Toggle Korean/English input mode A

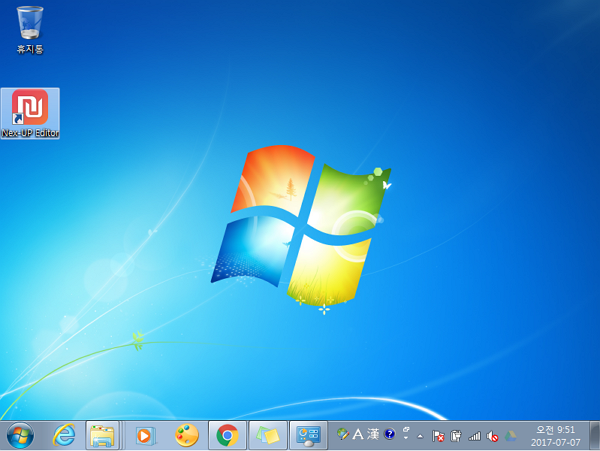358,434
